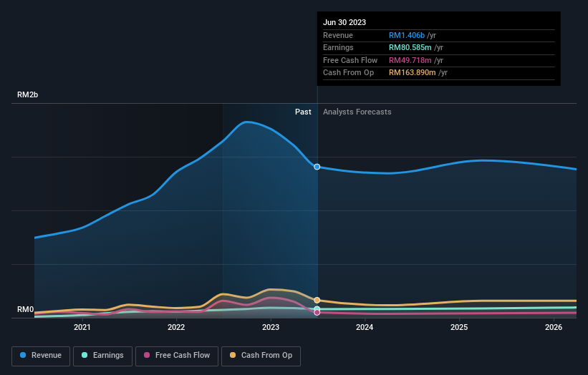Click the RM163.890m cash from op value
Image resolution: width=588 pixels, height=375 pixels.
point(412,73)
